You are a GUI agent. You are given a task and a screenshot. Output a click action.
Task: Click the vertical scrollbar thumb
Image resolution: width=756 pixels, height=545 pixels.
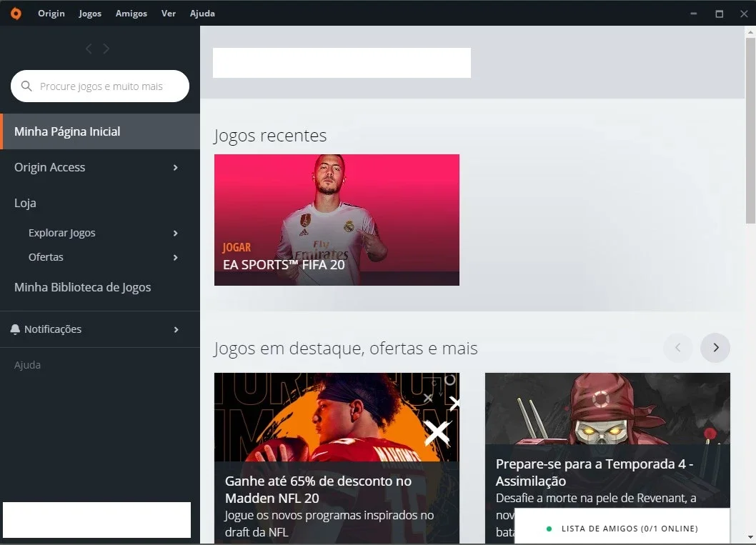click(750, 130)
